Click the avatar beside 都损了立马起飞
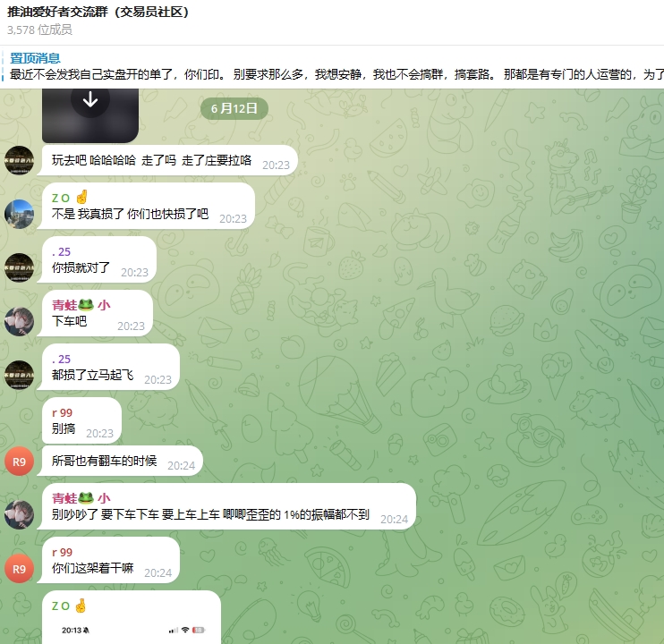The width and height of the screenshot is (664, 644). point(19,376)
